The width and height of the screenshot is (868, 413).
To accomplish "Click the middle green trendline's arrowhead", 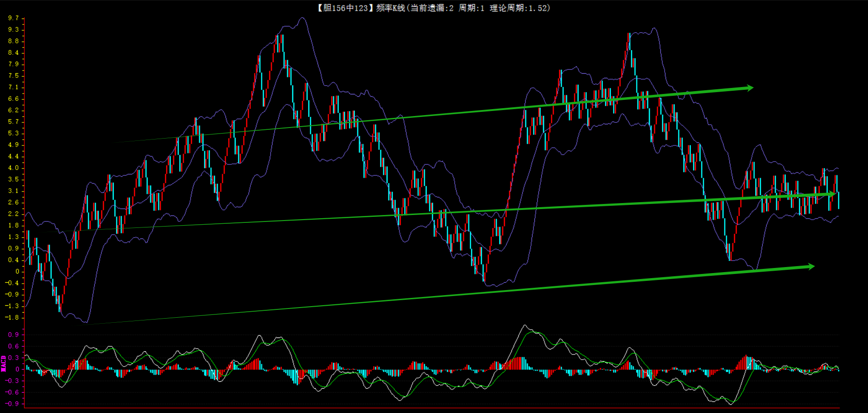I will point(831,194).
